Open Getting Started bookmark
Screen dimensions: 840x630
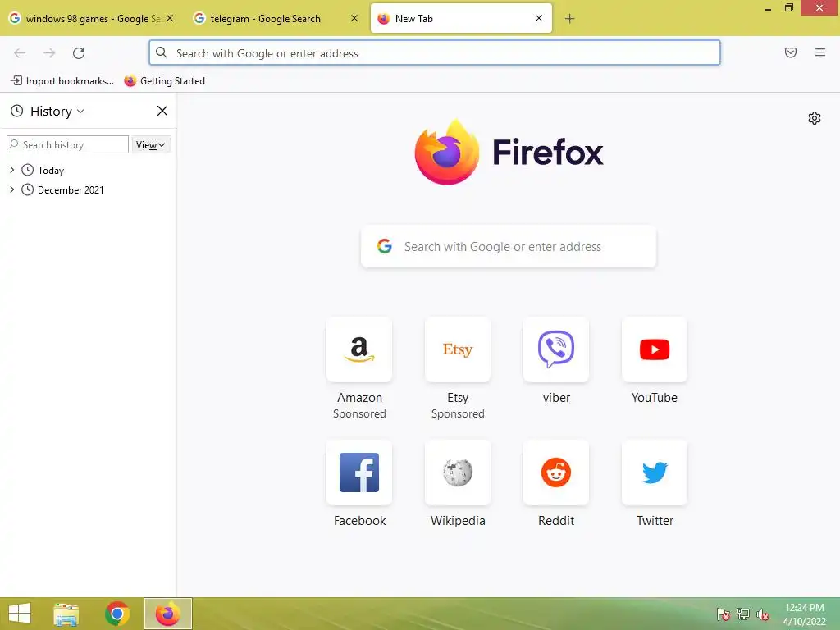point(164,81)
